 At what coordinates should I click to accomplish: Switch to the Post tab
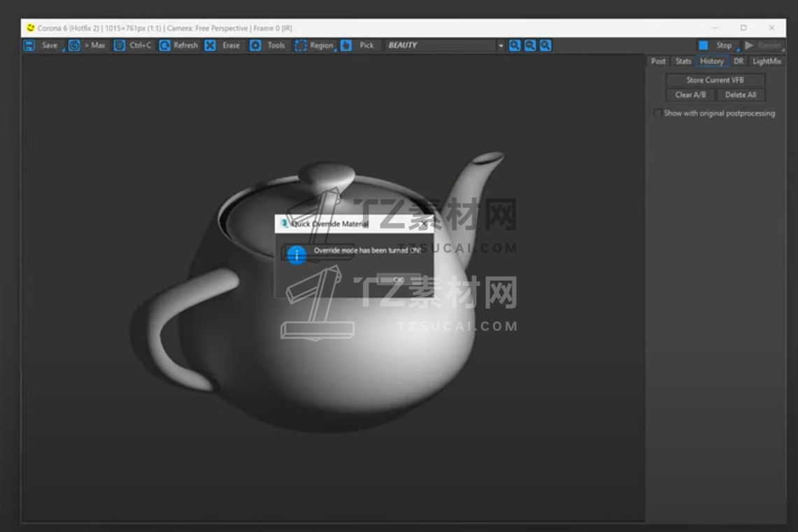658,62
